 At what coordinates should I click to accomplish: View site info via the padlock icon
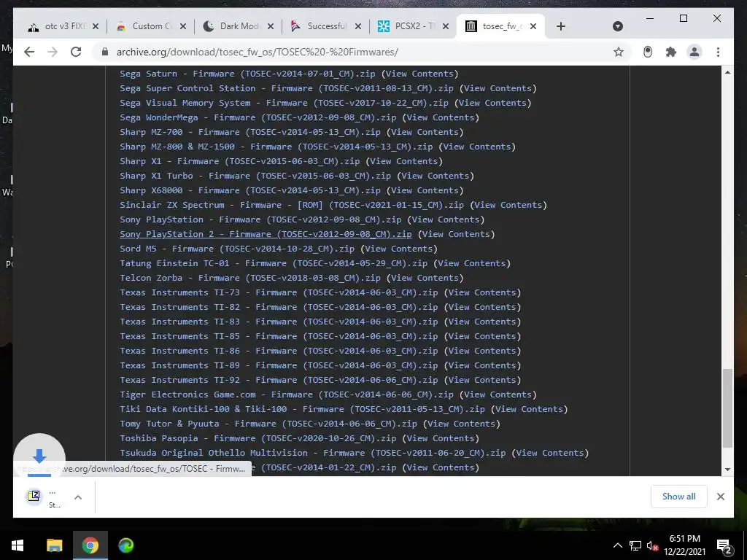(x=105, y=52)
